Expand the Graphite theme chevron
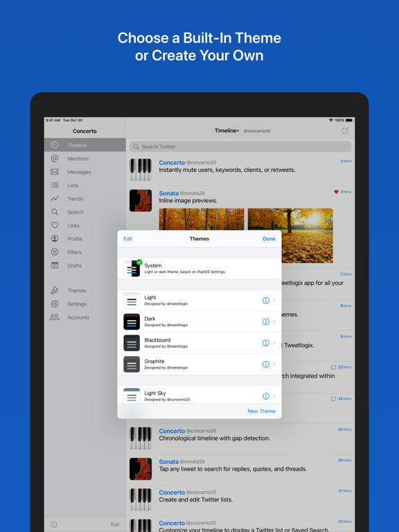The height and width of the screenshot is (532, 399). pyautogui.click(x=274, y=364)
